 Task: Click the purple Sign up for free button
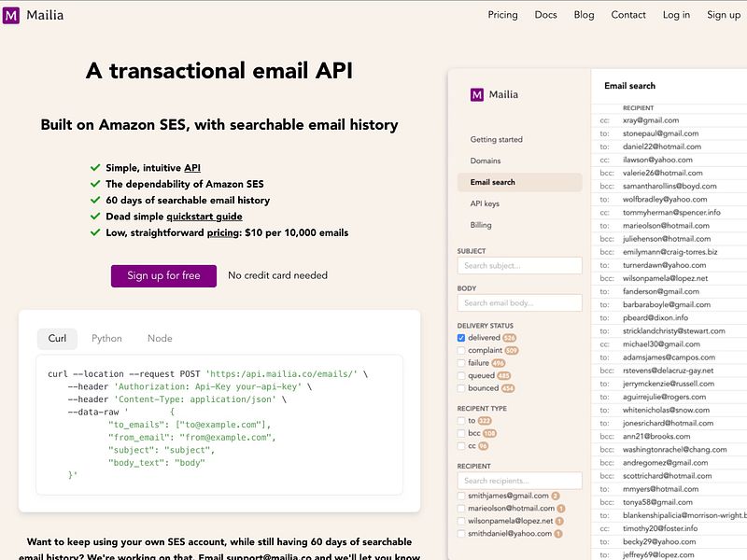(164, 275)
